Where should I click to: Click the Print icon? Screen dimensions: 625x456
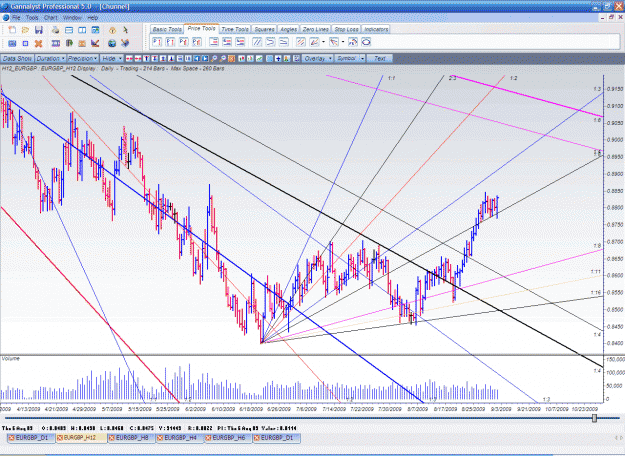(x=55, y=30)
